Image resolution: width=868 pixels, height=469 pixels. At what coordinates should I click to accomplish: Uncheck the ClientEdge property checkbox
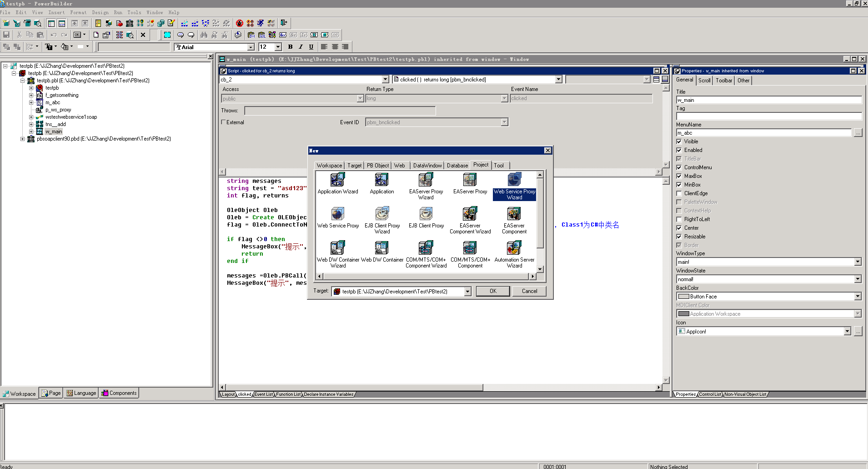679,193
